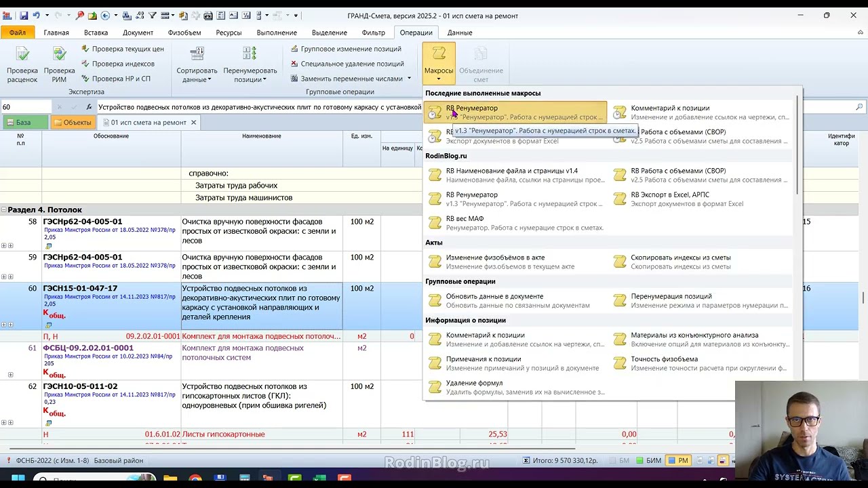Switch to the Вставка ribbon tab
Image resolution: width=868 pixels, height=488 pixels.
click(x=96, y=33)
